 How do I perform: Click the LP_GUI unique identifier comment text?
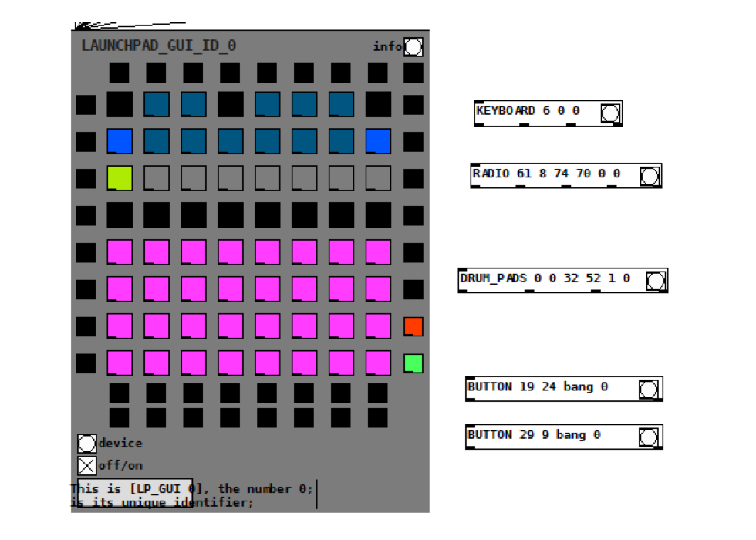coord(191,495)
